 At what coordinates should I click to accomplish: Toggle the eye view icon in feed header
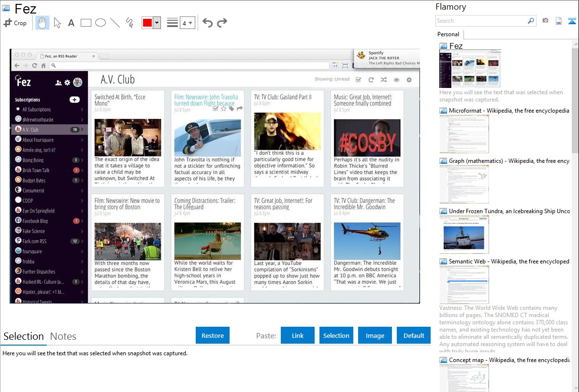click(x=396, y=80)
